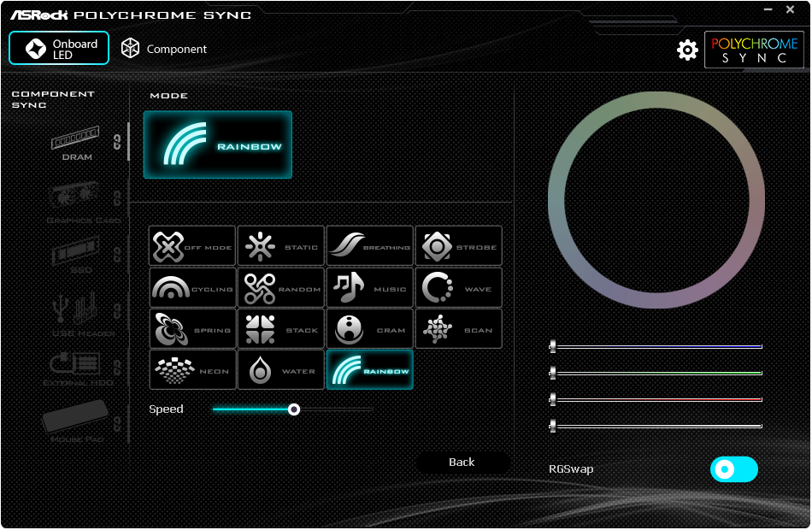This screenshot has height=530, width=812.
Task: Select the DRAM component icon
Action: coord(75,143)
